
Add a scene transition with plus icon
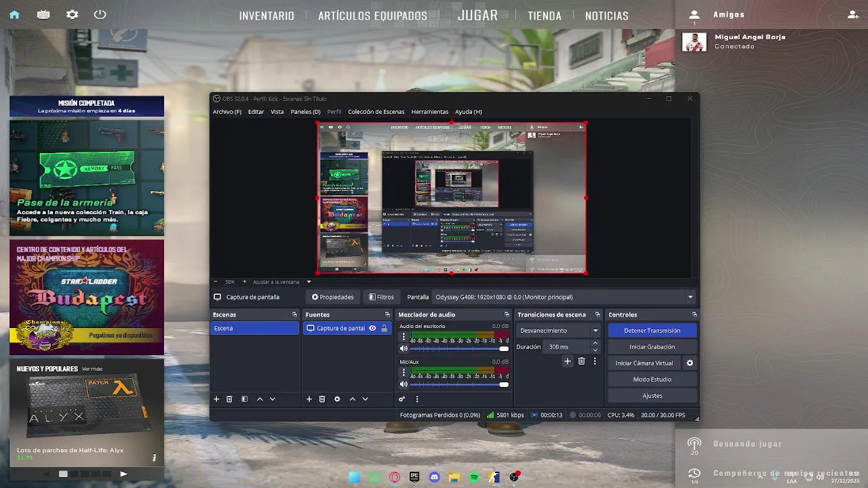coord(568,361)
